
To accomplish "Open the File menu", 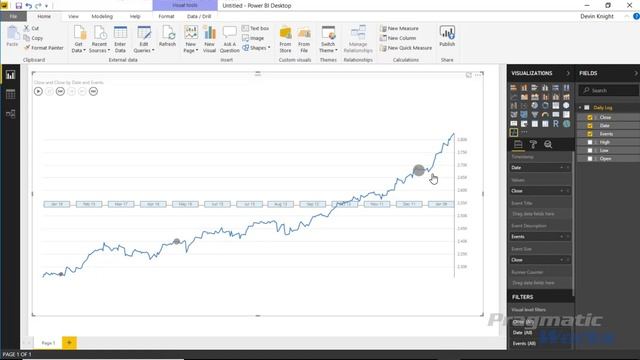I will pyautogui.click(x=13, y=16).
